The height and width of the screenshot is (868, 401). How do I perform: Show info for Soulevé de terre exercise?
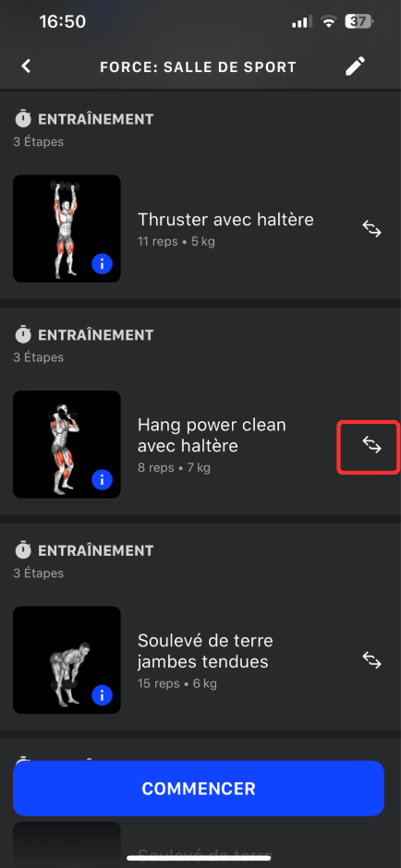(102, 695)
